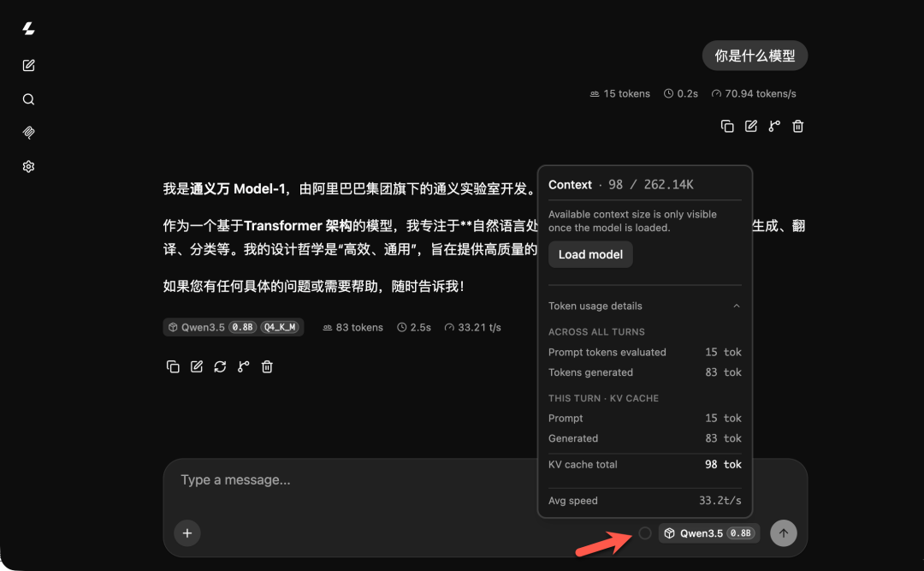
Task: Collapse the Token usage details section
Action: click(645, 306)
